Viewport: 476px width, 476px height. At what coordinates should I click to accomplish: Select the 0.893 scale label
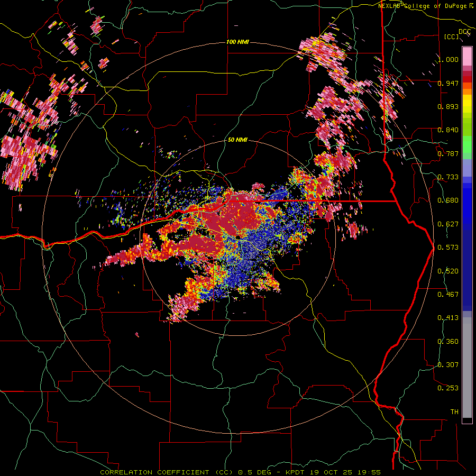pyautogui.click(x=448, y=106)
